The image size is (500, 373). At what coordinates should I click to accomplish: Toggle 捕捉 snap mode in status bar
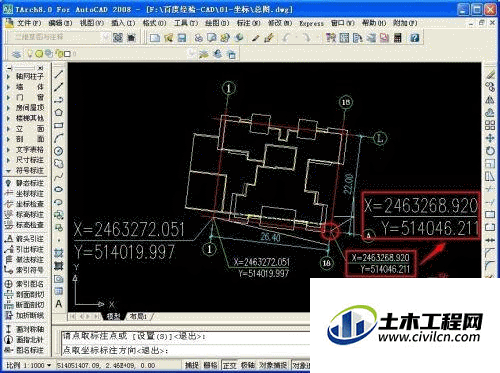click(x=192, y=366)
